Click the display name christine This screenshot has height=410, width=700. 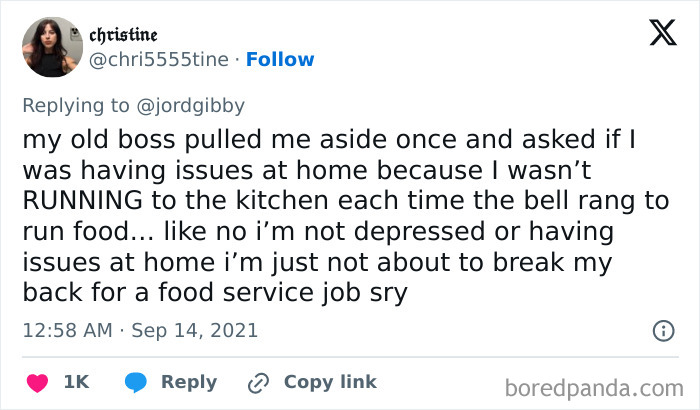point(123,35)
